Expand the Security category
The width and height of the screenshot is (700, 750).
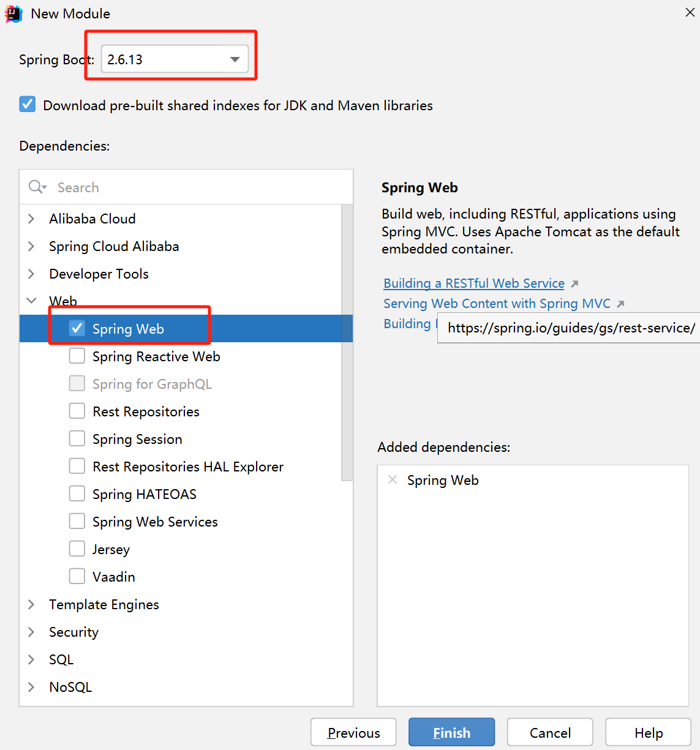(x=31, y=632)
